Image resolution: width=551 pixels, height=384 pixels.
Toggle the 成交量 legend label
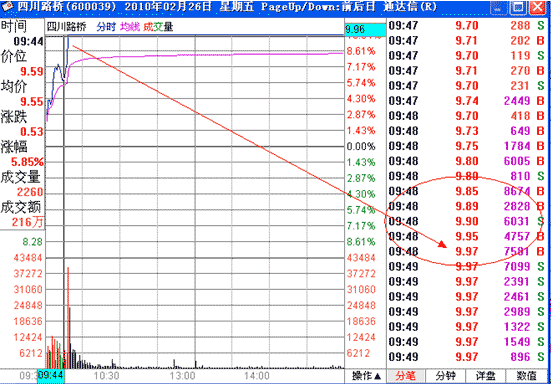[158, 27]
